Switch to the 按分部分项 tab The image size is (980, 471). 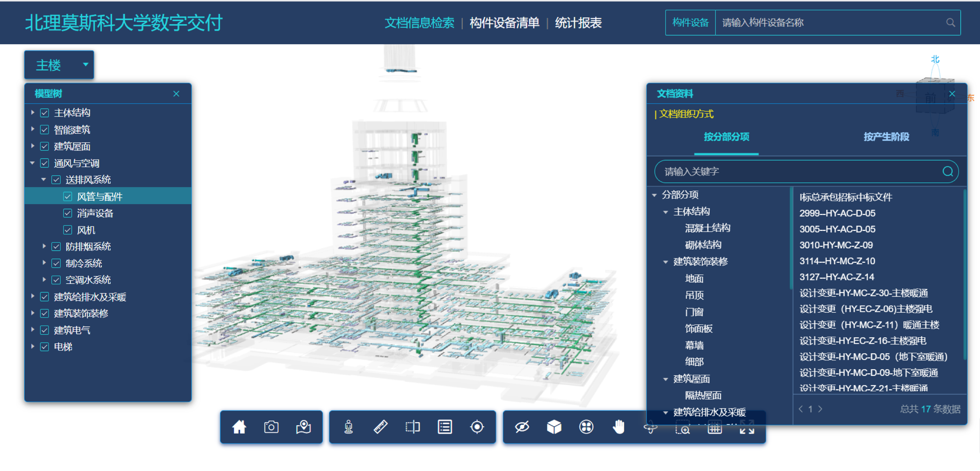pos(726,137)
